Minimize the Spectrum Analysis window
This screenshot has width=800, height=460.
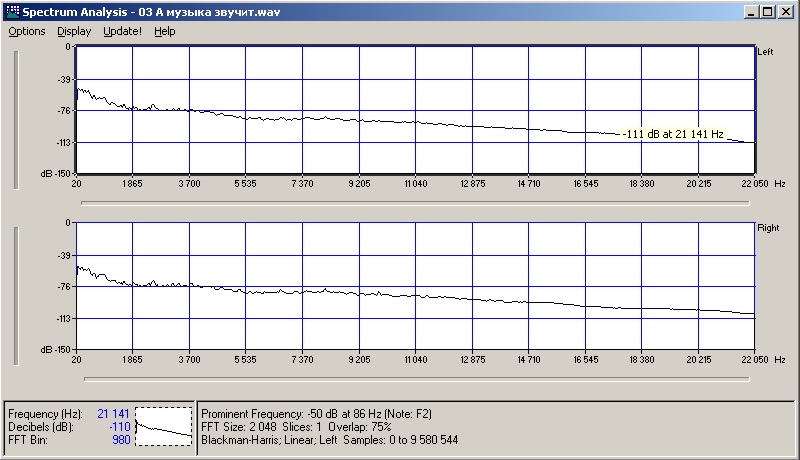coord(750,11)
